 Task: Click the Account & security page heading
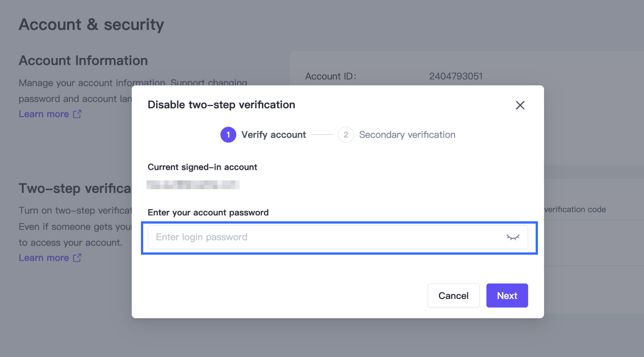91,25
